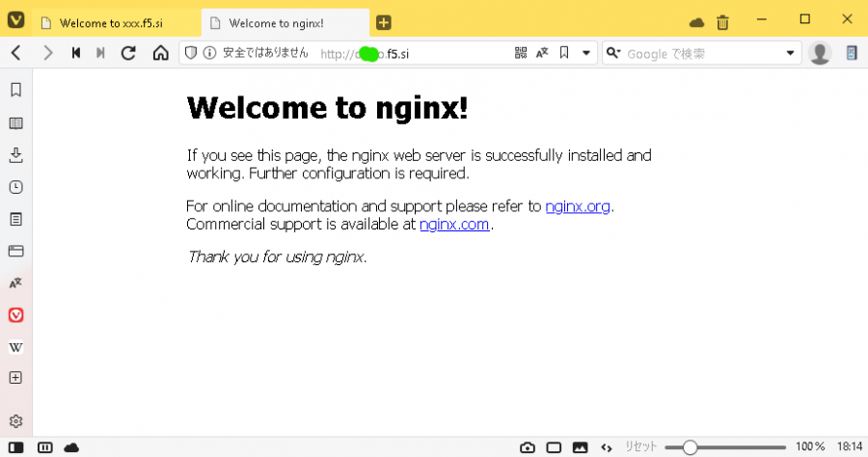The height and width of the screenshot is (457, 868).
Task: Click the Wikipedia web panel icon
Action: click(x=15, y=346)
